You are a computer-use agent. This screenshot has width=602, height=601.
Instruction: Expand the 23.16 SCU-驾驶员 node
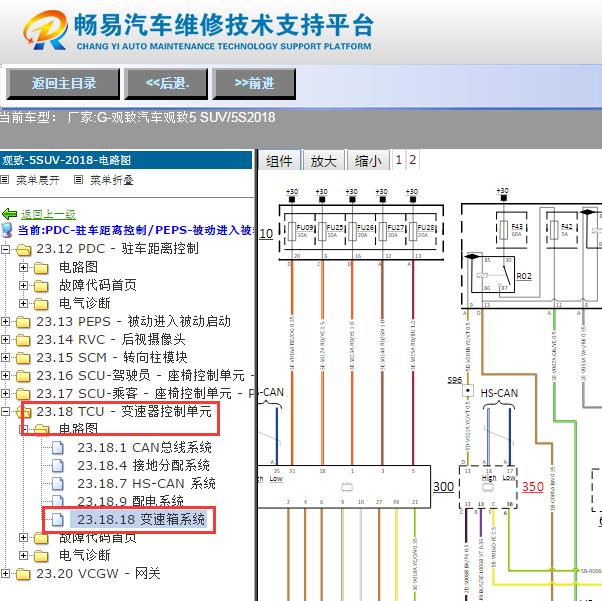point(5,376)
